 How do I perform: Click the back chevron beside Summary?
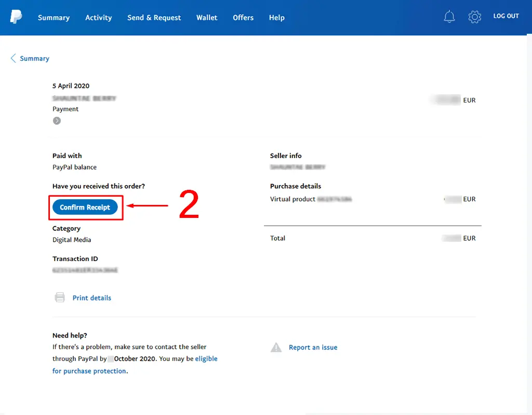(13, 58)
